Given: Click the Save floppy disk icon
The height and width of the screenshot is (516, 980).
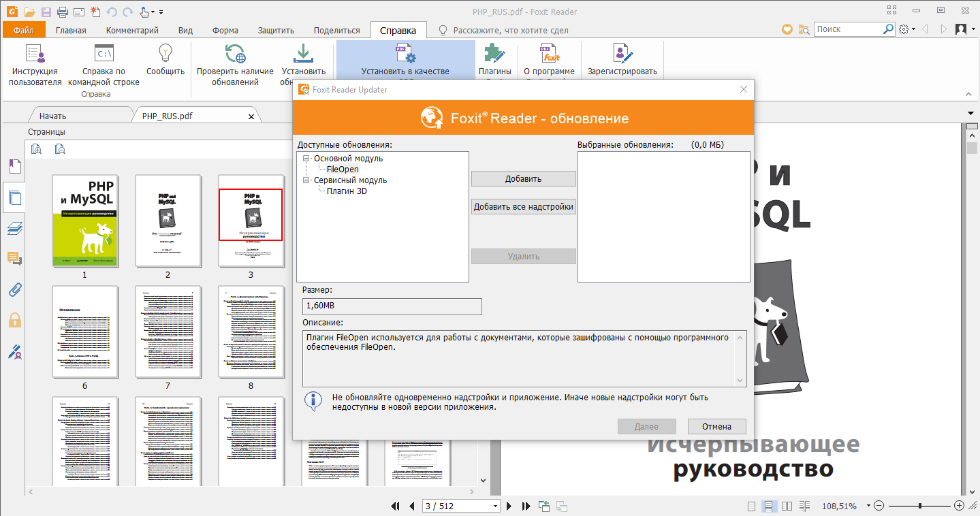Looking at the screenshot, I should click(x=46, y=12).
